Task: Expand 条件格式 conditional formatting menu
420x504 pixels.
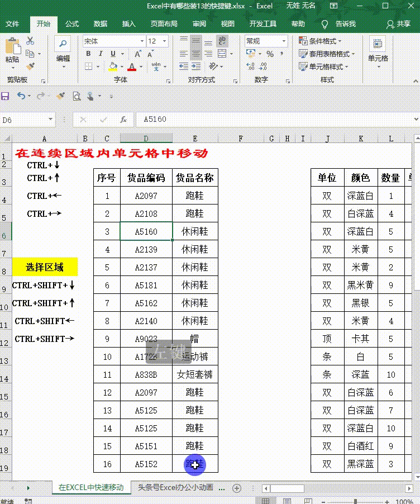Action: 320,41
